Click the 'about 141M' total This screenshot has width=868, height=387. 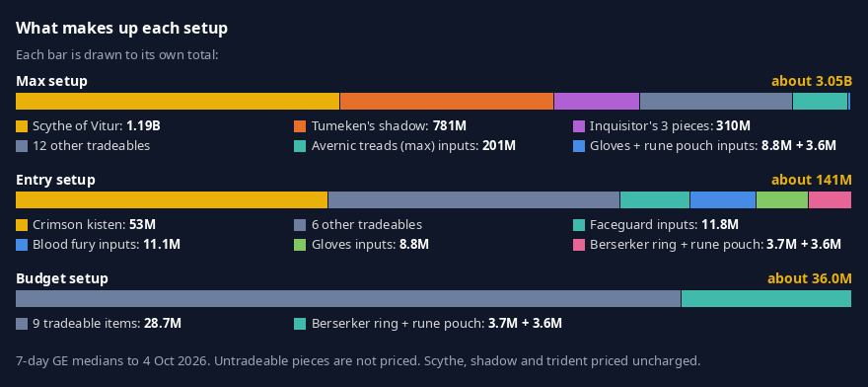coord(812,181)
